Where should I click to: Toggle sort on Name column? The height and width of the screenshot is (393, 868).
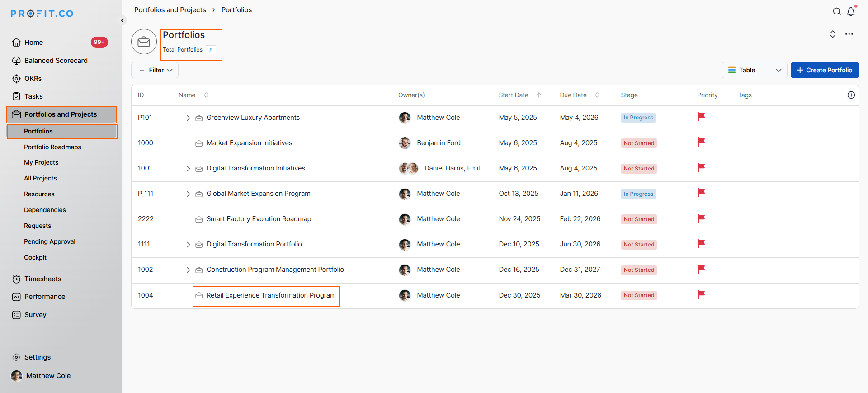click(x=206, y=95)
